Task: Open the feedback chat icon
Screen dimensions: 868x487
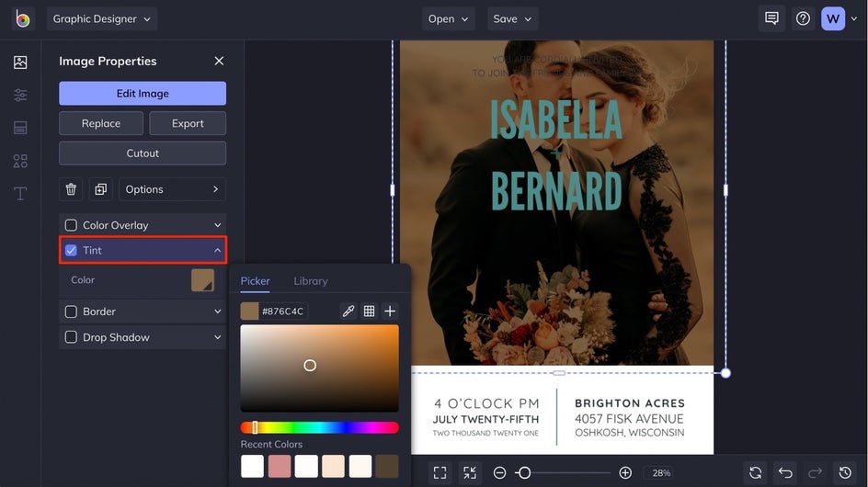Action: (x=771, y=18)
